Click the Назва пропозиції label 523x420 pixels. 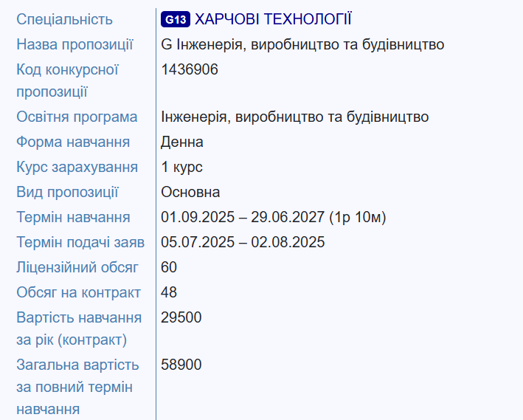(x=75, y=44)
